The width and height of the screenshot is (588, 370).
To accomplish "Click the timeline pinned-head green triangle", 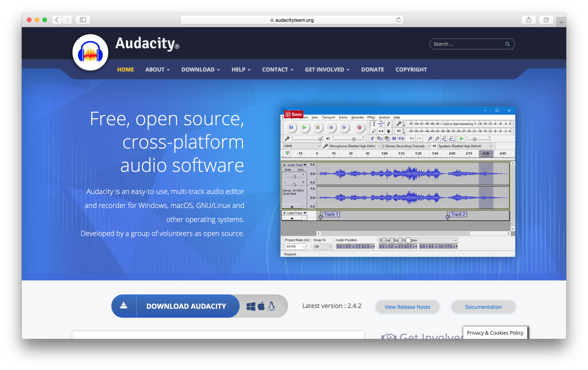I will 287,154.
